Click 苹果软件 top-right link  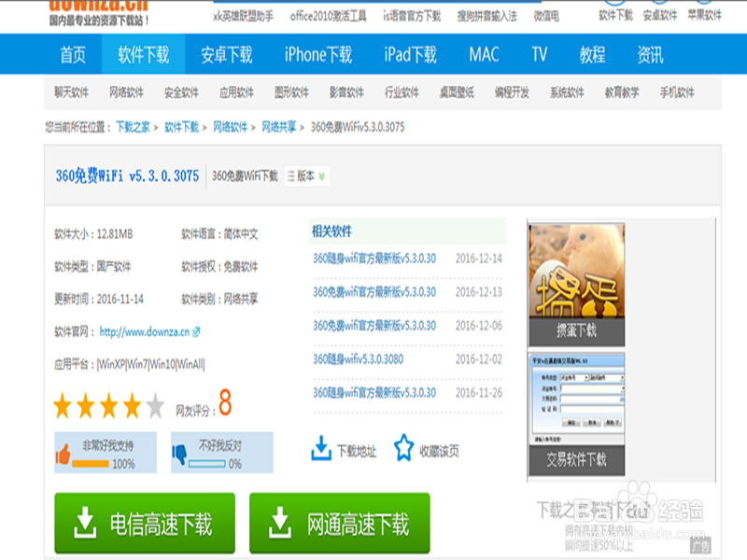click(x=704, y=15)
